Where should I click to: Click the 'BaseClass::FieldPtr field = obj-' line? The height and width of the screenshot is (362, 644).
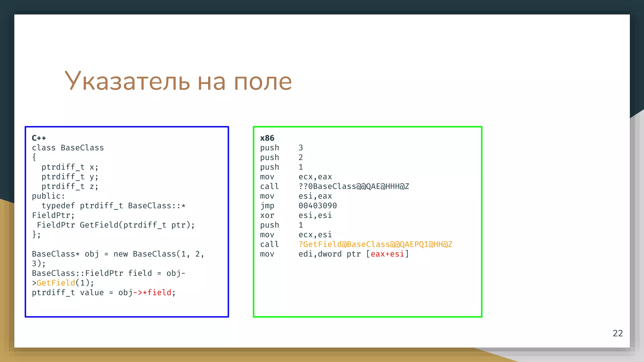click(108, 273)
